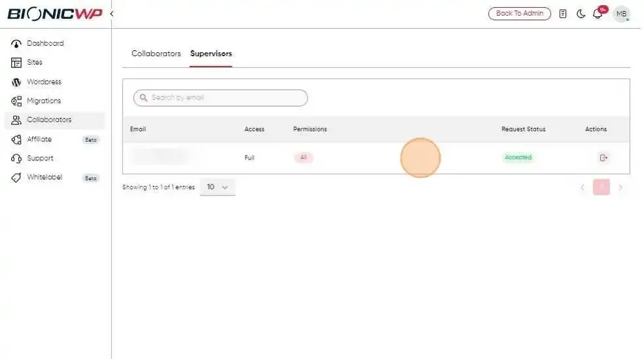Image resolution: width=644 pixels, height=359 pixels.
Task: Click the All permissions badge
Action: pyautogui.click(x=304, y=157)
